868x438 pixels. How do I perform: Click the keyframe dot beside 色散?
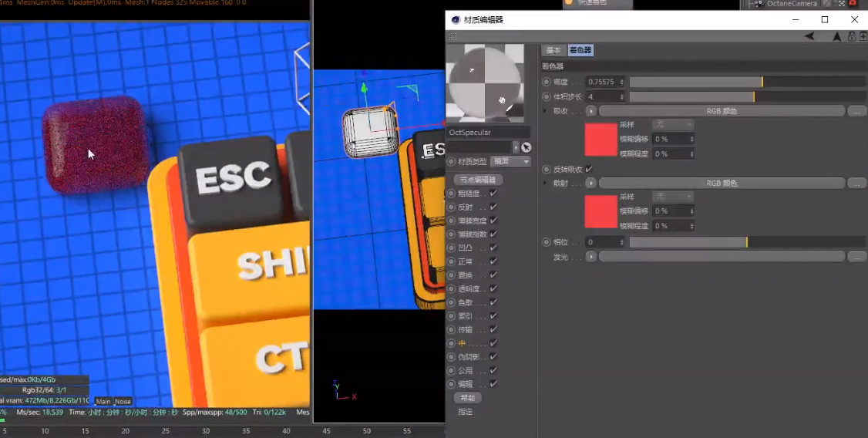point(451,302)
